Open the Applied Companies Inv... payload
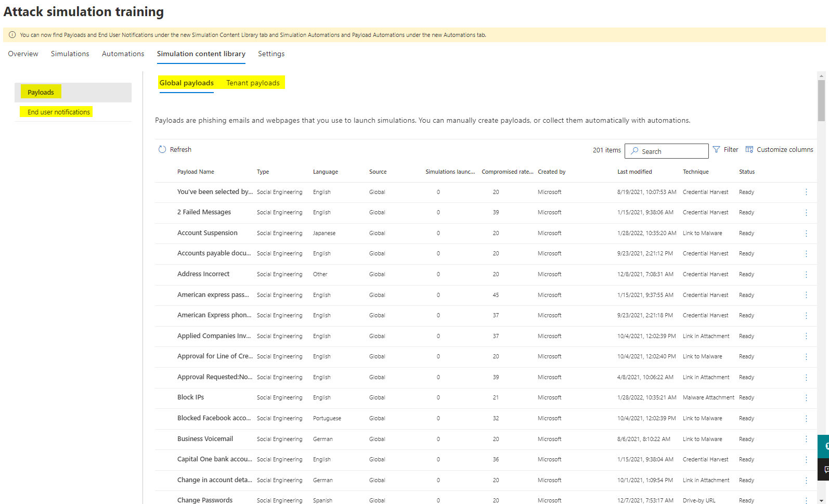829x504 pixels. [214, 336]
